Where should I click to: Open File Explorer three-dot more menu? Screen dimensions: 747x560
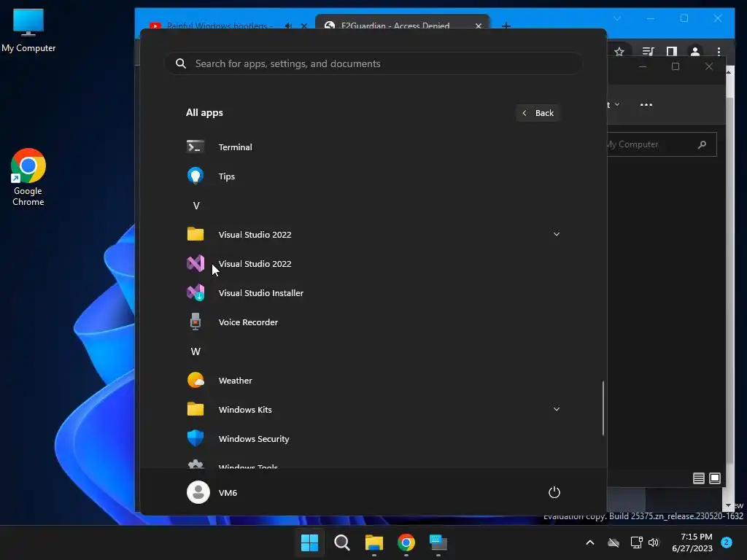pos(646,105)
